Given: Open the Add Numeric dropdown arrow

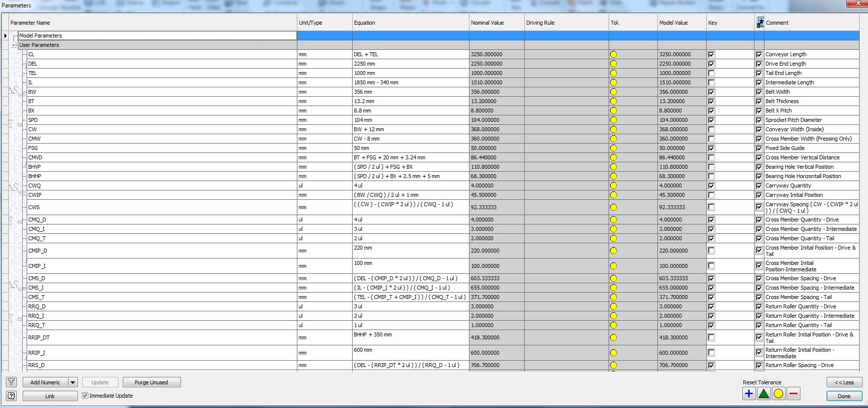Looking at the screenshot, I should pyautogui.click(x=72, y=382).
